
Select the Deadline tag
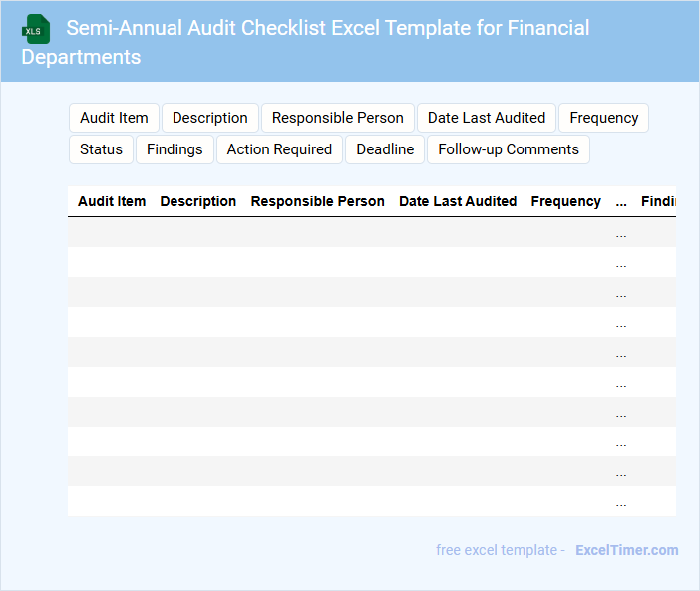point(385,149)
